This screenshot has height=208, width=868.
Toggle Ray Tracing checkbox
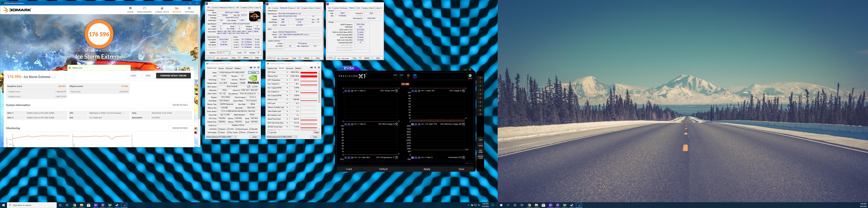228,132
